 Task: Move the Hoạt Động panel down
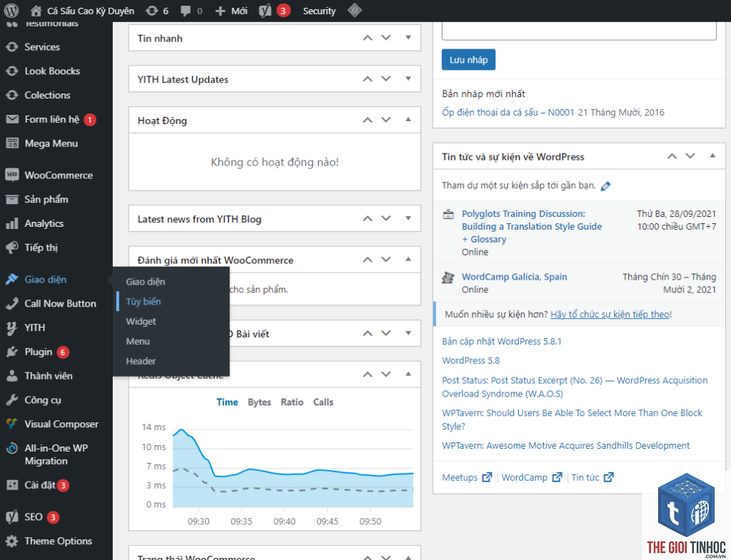[x=386, y=120]
